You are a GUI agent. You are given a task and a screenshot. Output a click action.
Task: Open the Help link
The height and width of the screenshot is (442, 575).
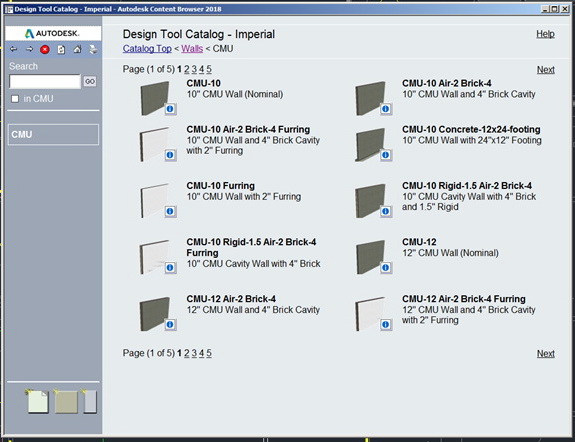(545, 34)
